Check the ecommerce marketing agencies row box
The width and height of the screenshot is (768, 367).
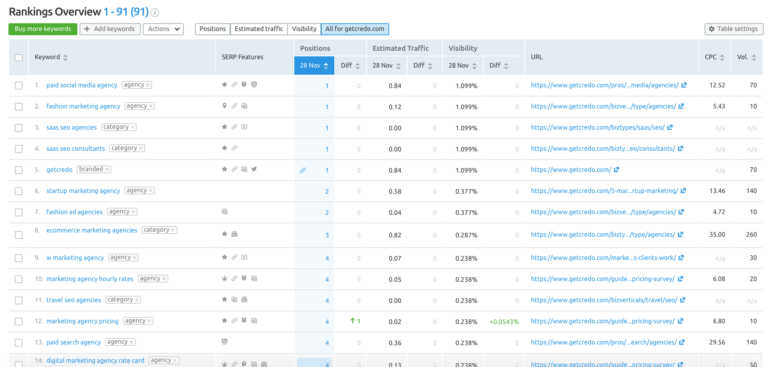19,235
